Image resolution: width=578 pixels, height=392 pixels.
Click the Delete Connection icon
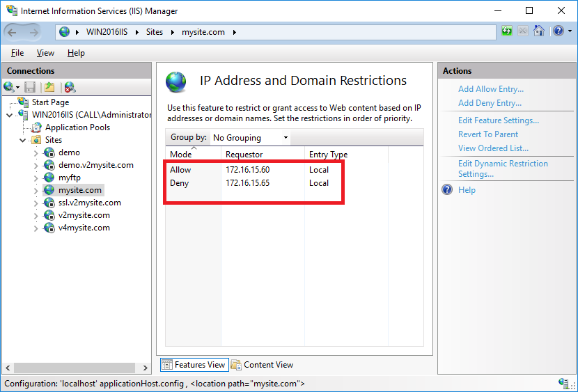70,87
